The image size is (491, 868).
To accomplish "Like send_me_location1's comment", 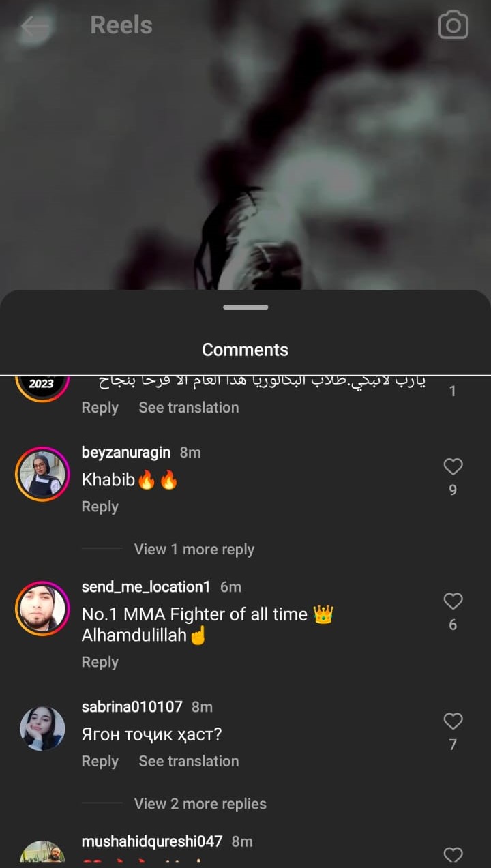I will (453, 601).
